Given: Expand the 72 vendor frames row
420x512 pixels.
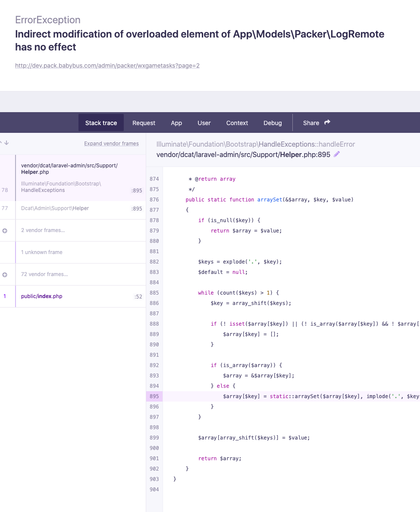Looking at the screenshot, I should (x=73, y=274).
